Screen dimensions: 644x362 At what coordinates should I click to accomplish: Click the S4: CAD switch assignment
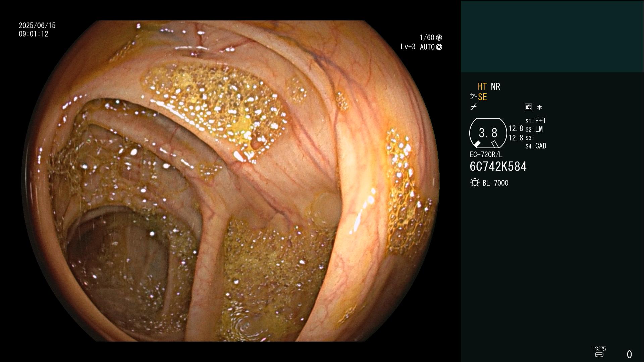(536, 146)
